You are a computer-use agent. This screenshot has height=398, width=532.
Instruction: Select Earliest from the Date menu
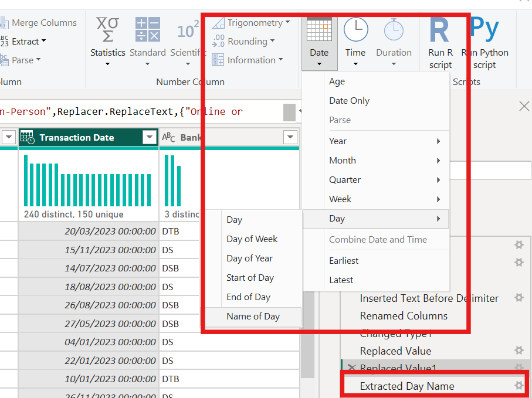(x=375, y=261)
